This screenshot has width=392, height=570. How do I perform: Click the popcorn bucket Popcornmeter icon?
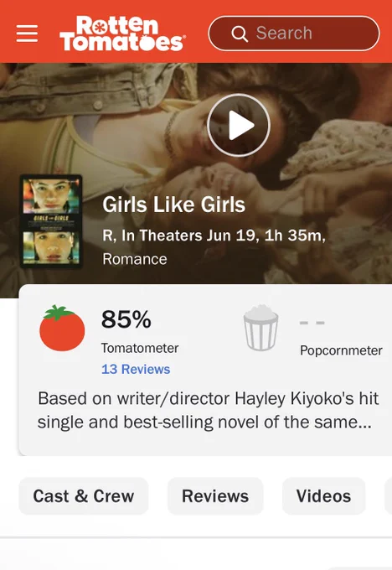260,328
